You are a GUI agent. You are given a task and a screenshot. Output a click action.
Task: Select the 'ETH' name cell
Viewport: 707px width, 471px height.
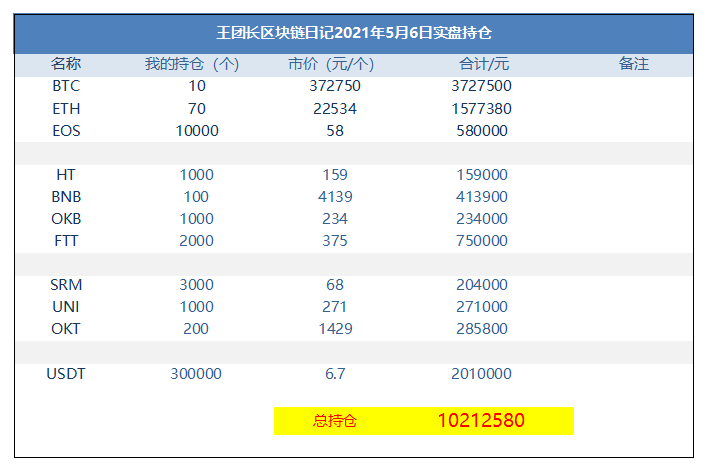tap(66, 109)
